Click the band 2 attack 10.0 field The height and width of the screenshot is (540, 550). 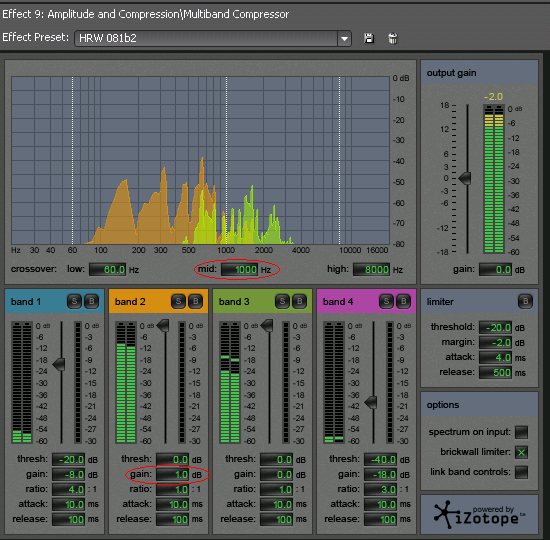(173, 504)
